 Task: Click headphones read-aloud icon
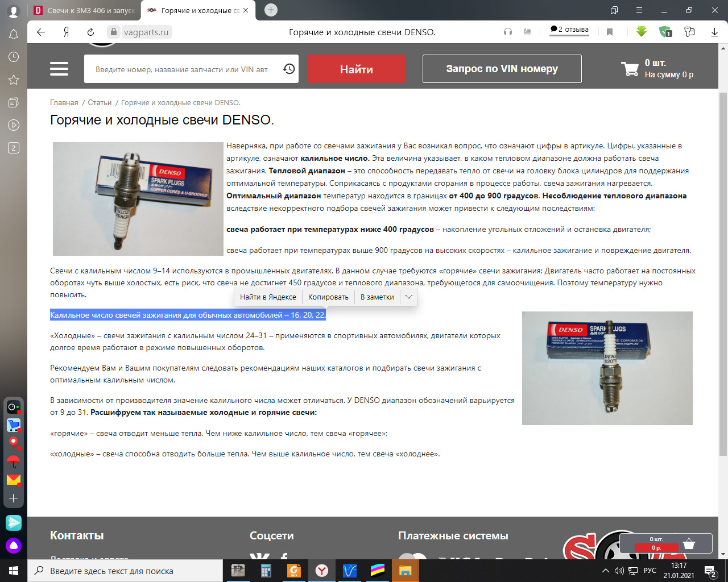coord(508,32)
